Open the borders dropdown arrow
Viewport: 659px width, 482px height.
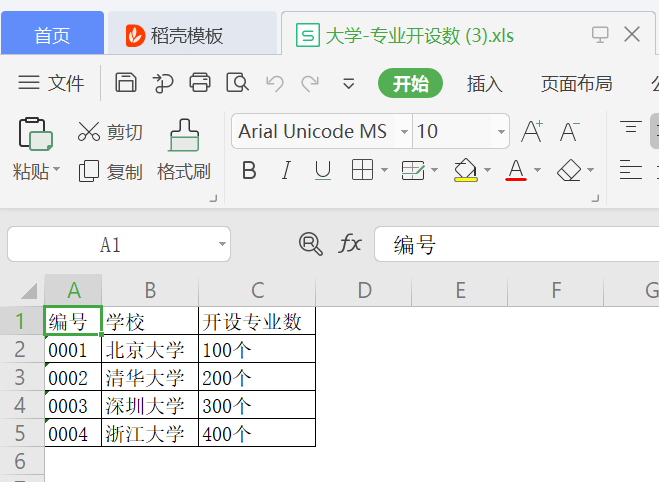coord(384,170)
